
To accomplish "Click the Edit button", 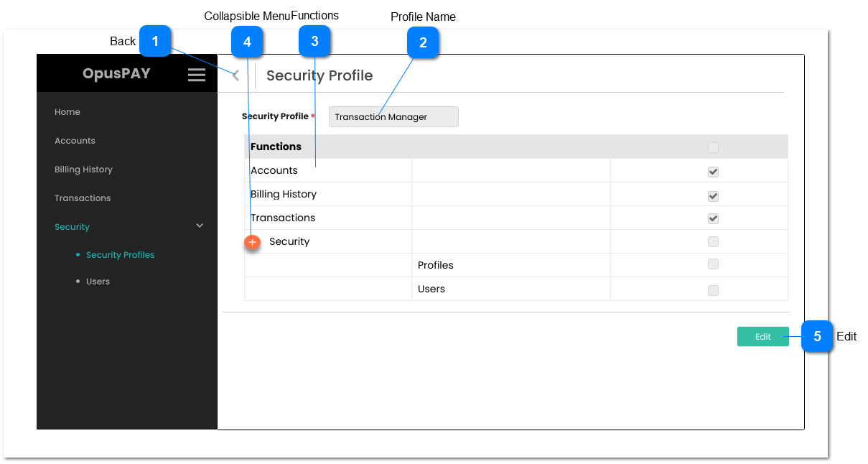I will (x=762, y=336).
